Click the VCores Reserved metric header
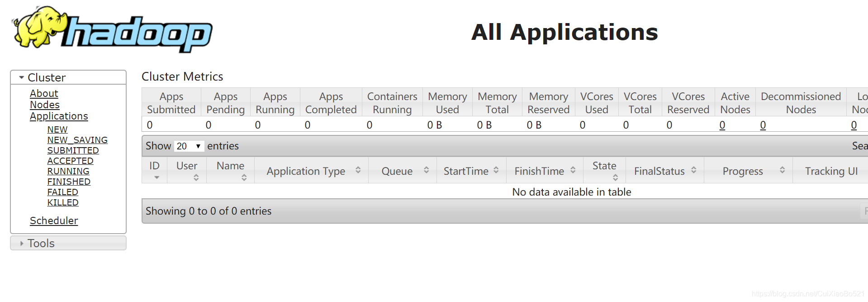 [688, 103]
